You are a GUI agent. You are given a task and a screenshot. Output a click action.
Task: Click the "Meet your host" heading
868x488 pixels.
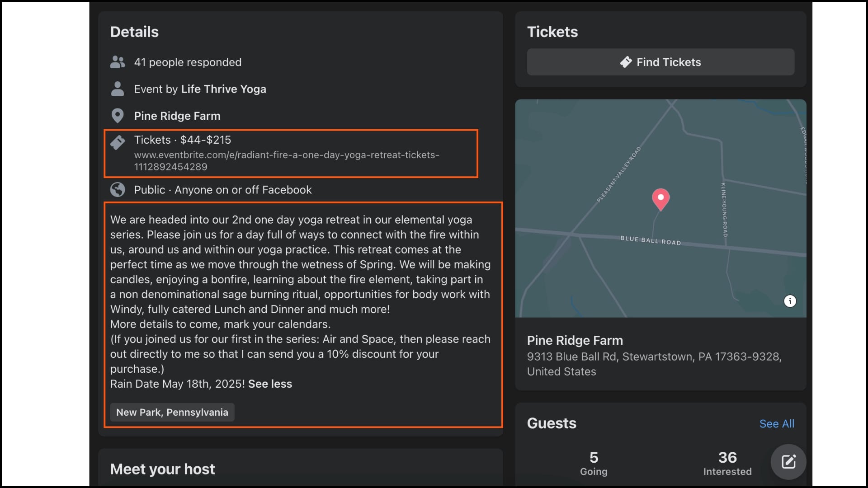click(162, 469)
